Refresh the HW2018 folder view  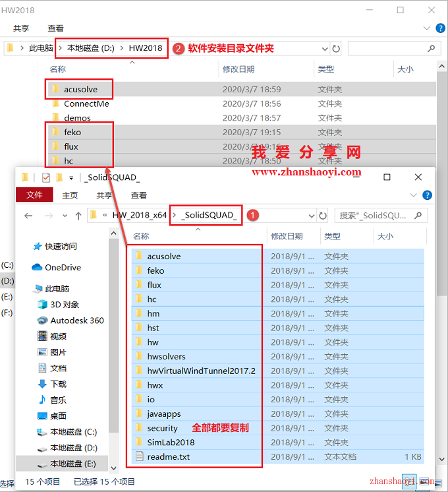point(336,49)
